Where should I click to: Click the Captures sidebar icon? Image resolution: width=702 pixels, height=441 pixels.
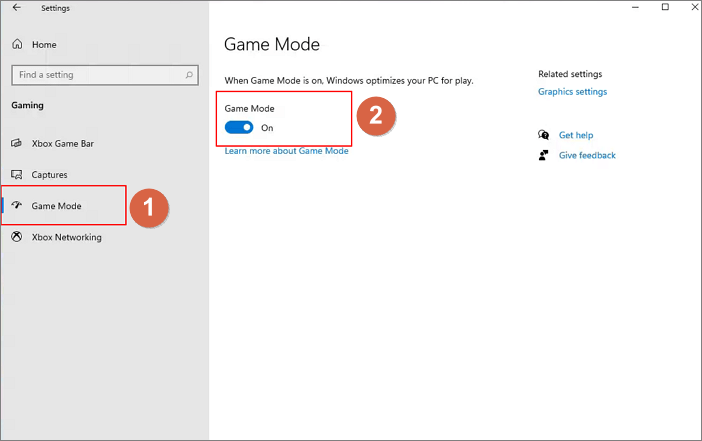click(x=17, y=175)
